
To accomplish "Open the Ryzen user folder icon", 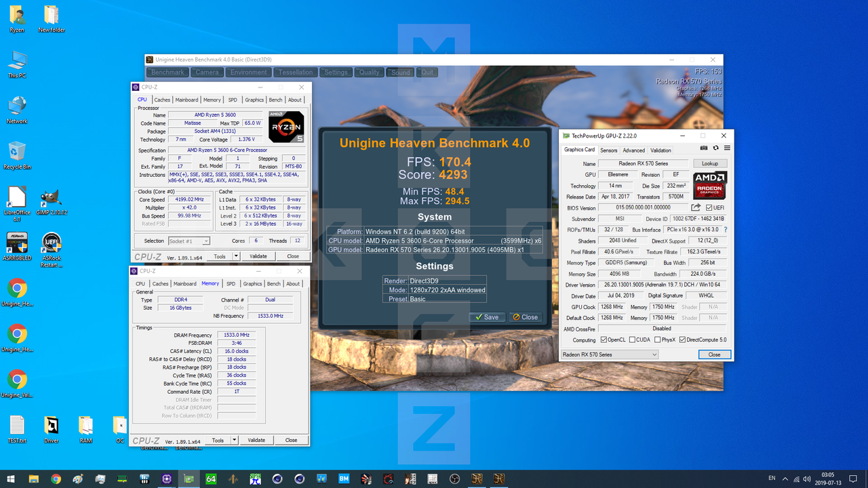I will pos(17,19).
